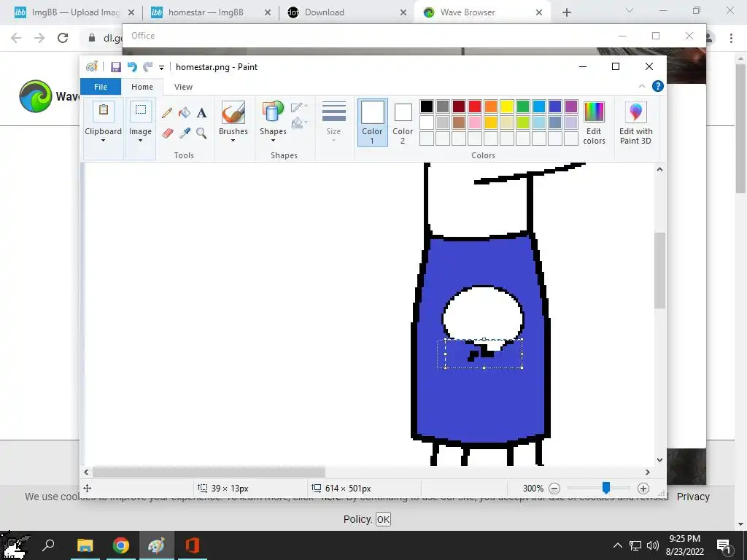The image size is (747, 560).
Task: Save the file using the quick access icon
Action: click(116, 67)
